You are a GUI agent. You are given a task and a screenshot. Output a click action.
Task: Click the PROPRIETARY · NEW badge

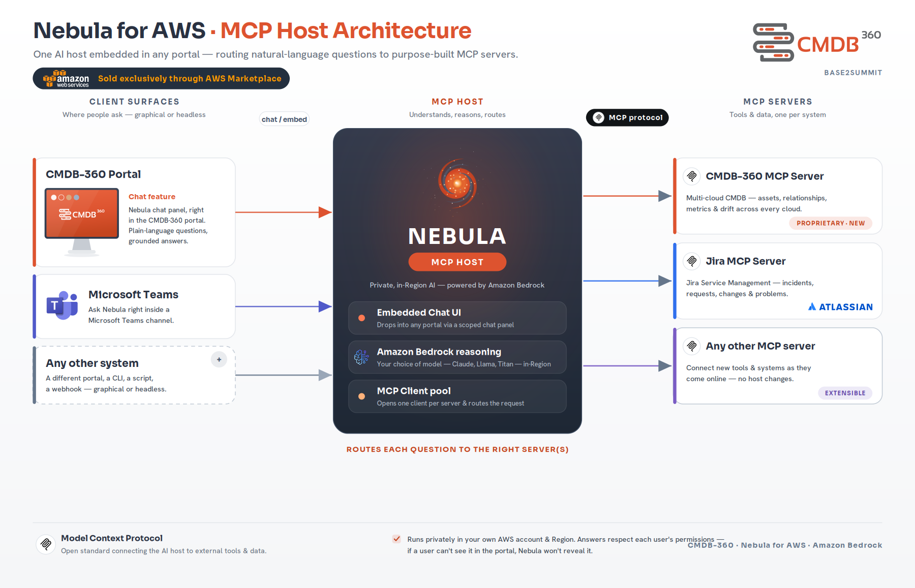831,223
